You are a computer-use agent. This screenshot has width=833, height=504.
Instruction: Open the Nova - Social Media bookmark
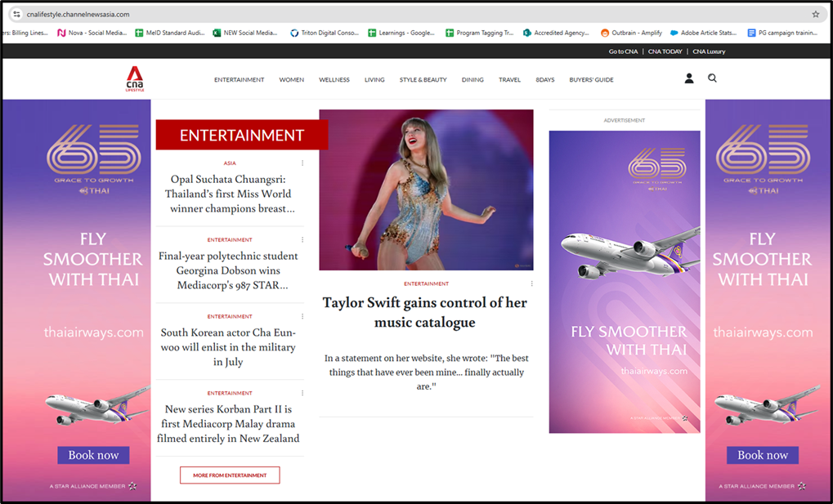click(92, 33)
